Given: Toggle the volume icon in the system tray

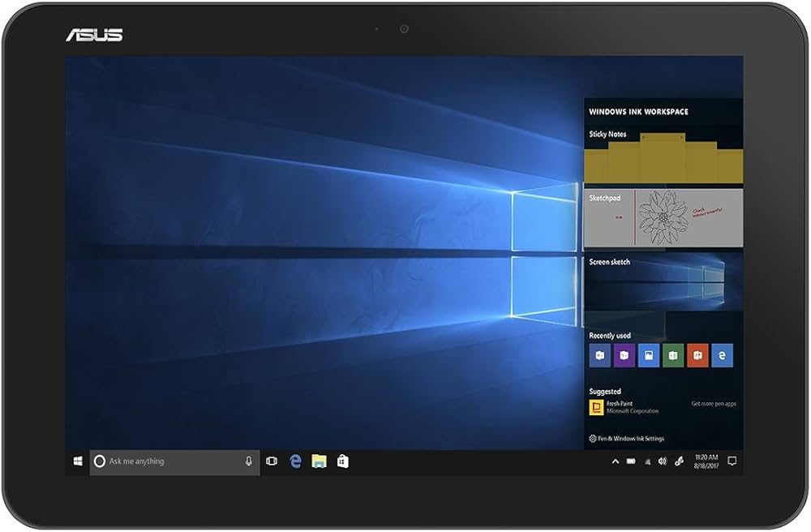Looking at the screenshot, I should (x=663, y=461).
